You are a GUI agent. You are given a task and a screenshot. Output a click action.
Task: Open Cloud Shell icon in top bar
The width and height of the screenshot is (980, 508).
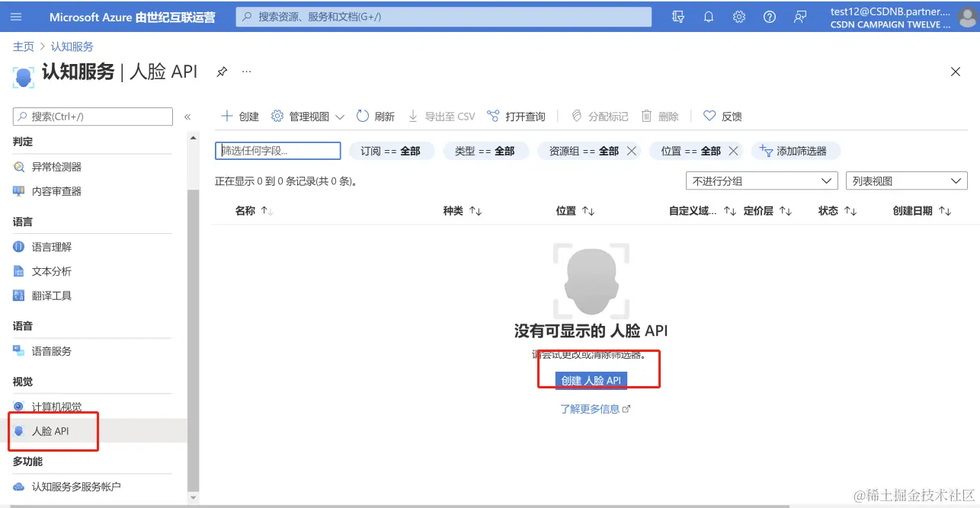pyautogui.click(x=678, y=17)
